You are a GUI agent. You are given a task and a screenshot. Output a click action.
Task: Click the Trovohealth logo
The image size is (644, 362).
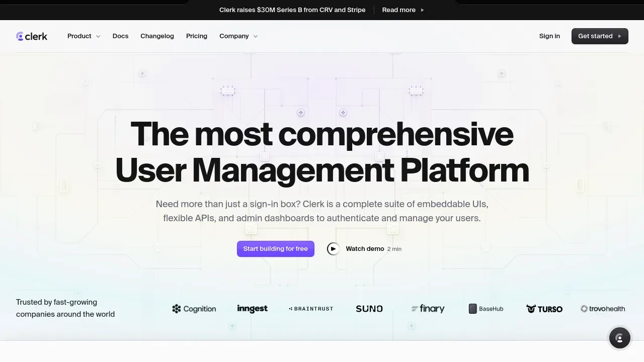(x=603, y=309)
